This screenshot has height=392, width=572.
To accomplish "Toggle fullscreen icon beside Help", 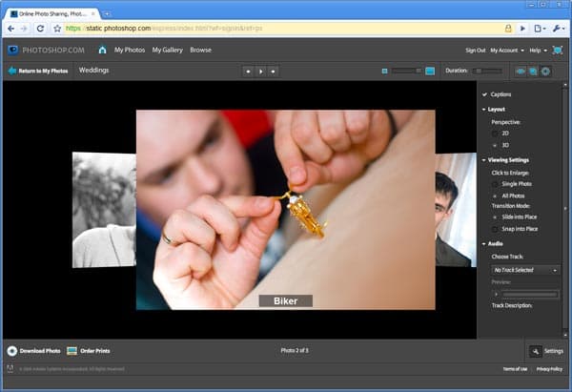I will (x=558, y=50).
